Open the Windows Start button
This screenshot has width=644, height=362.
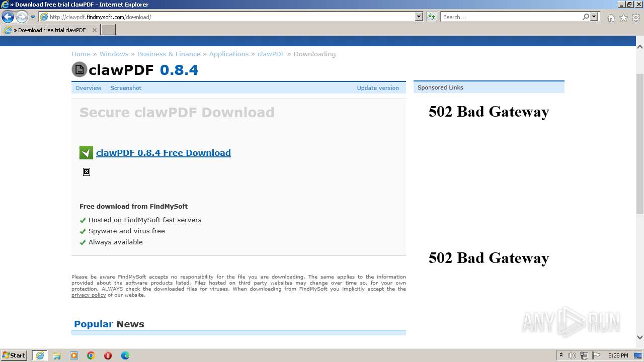pyautogui.click(x=15, y=355)
